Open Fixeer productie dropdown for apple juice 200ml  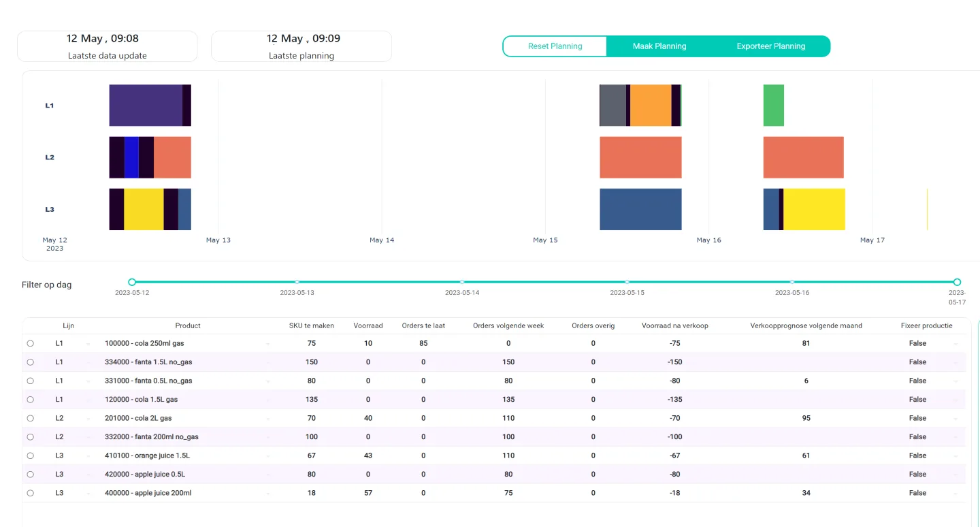coord(955,494)
